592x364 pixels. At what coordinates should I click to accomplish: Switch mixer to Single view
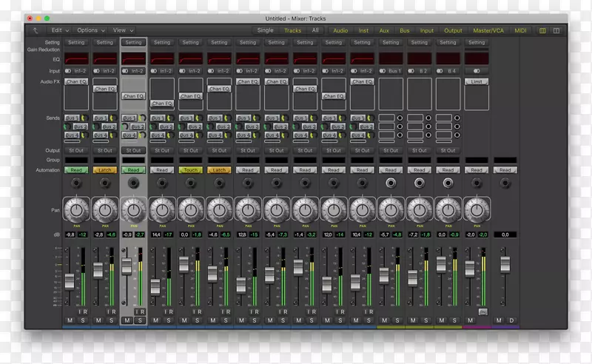[265, 31]
